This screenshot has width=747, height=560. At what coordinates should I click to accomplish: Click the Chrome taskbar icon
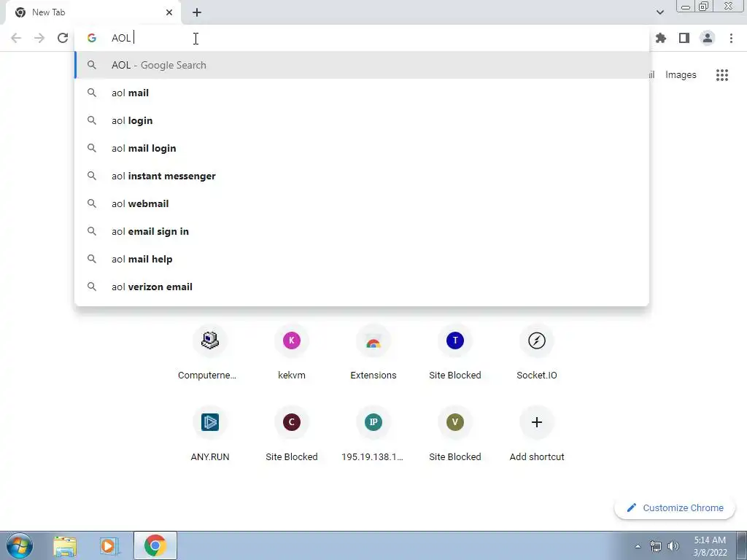coord(155,545)
